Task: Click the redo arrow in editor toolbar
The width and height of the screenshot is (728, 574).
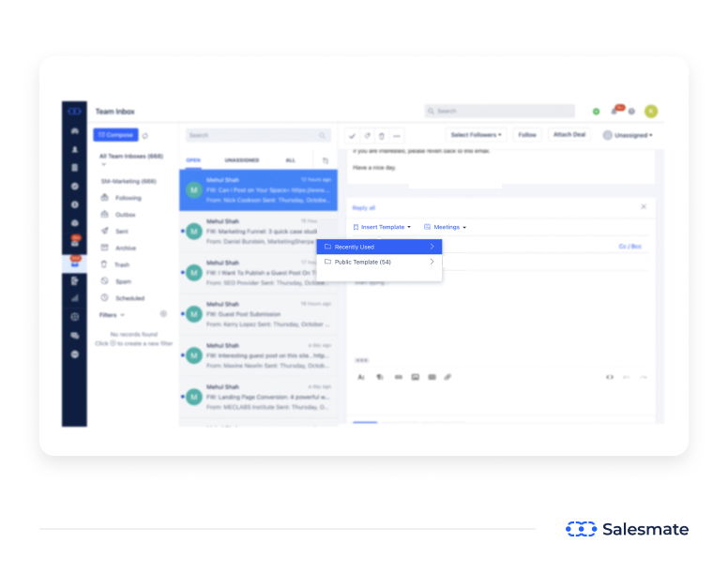Action: [643, 377]
